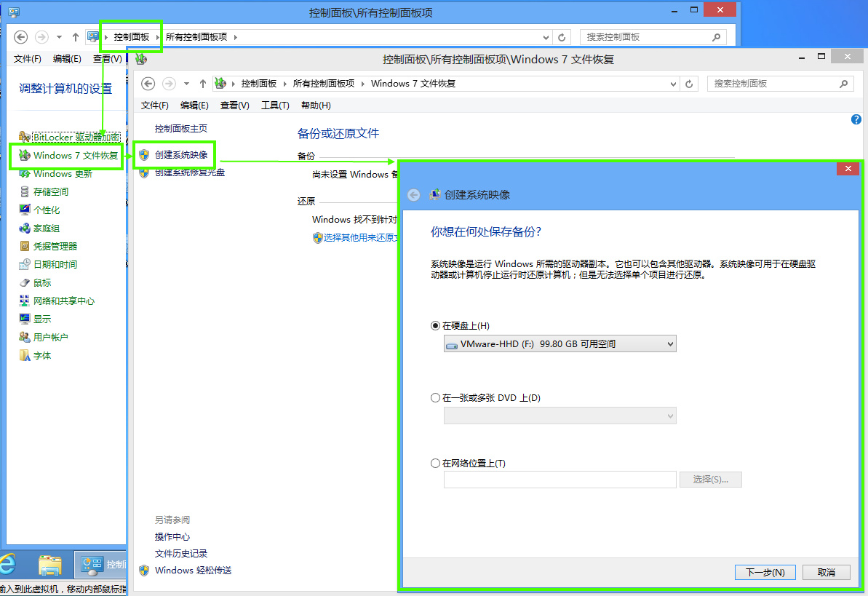
Task: Expand address history in 所有控制面板项 window
Action: (x=546, y=37)
